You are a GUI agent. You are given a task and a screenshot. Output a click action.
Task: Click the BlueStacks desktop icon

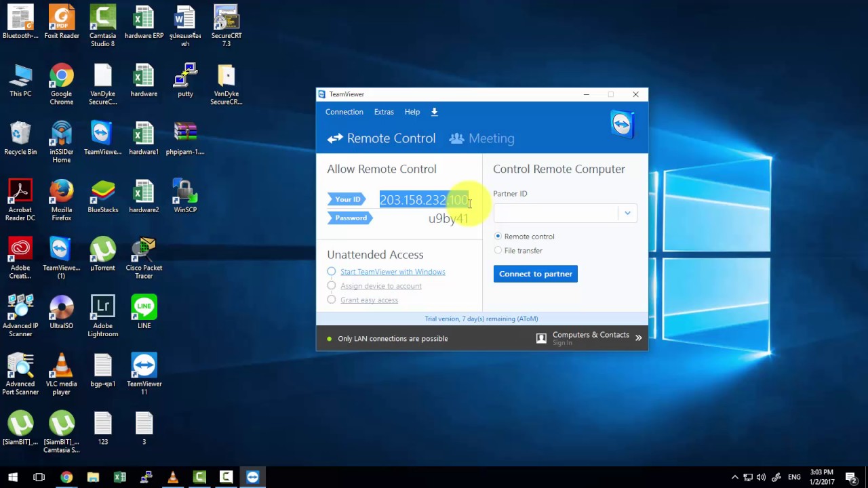pyautogui.click(x=103, y=197)
